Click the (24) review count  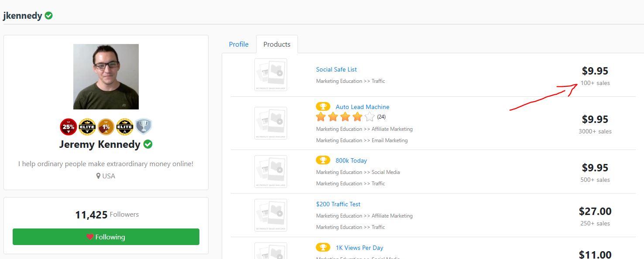click(x=381, y=117)
